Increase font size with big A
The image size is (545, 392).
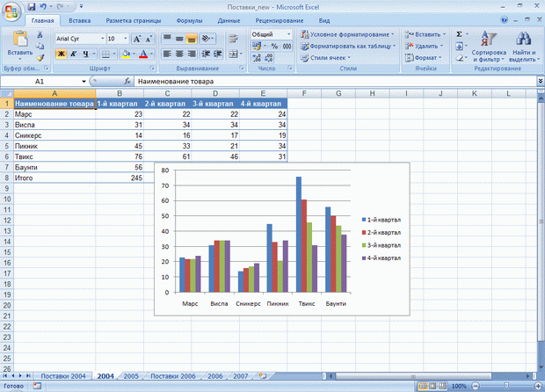[137, 39]
